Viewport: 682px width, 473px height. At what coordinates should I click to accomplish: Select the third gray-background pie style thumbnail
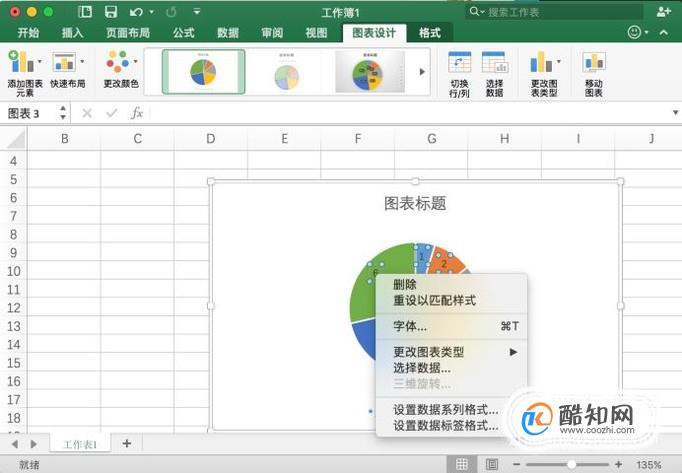[370, 72]
